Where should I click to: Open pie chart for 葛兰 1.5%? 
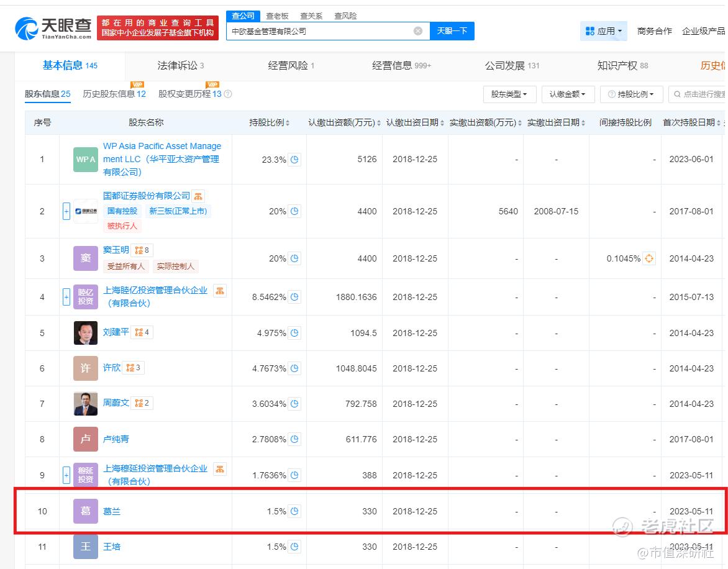click(294, 511)
